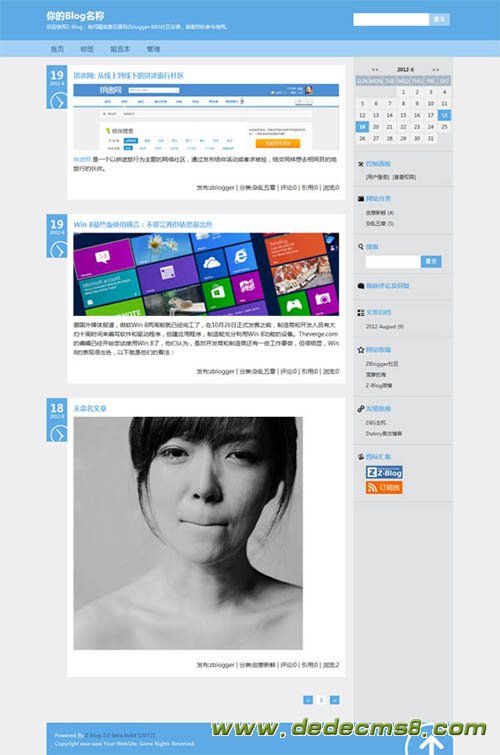This screenshot has height=755, width=500.
Task: Open the 首页 home navigation item
Action: [57, 49]
